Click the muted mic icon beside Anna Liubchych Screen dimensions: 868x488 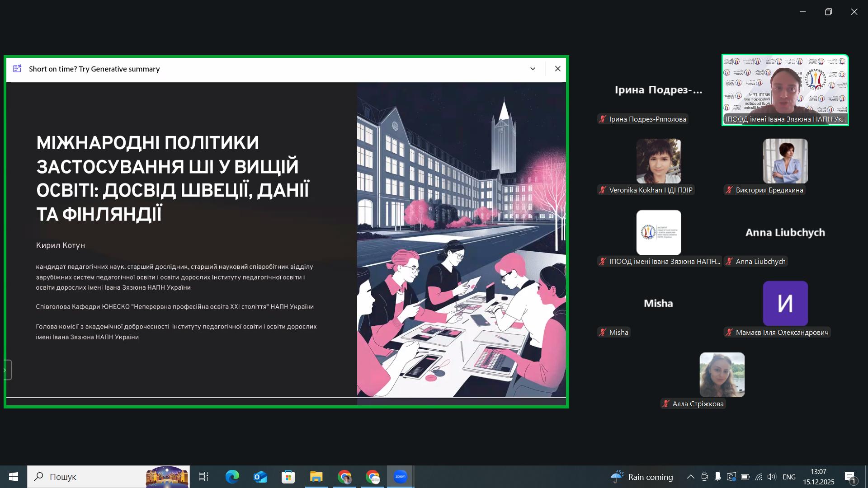(x=729, y=262)
